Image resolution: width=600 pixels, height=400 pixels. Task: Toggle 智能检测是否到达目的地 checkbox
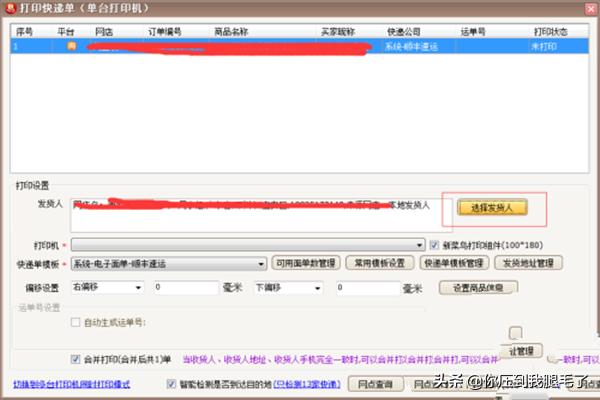pos(173,383)
